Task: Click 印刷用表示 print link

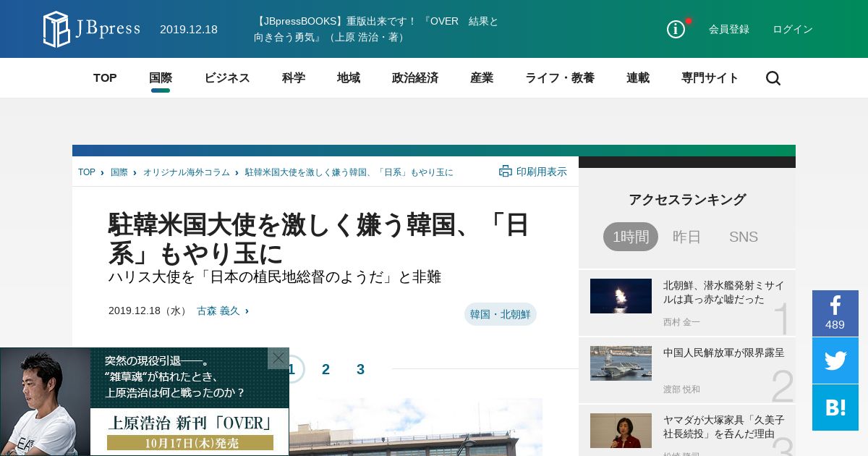Action: 542,172
